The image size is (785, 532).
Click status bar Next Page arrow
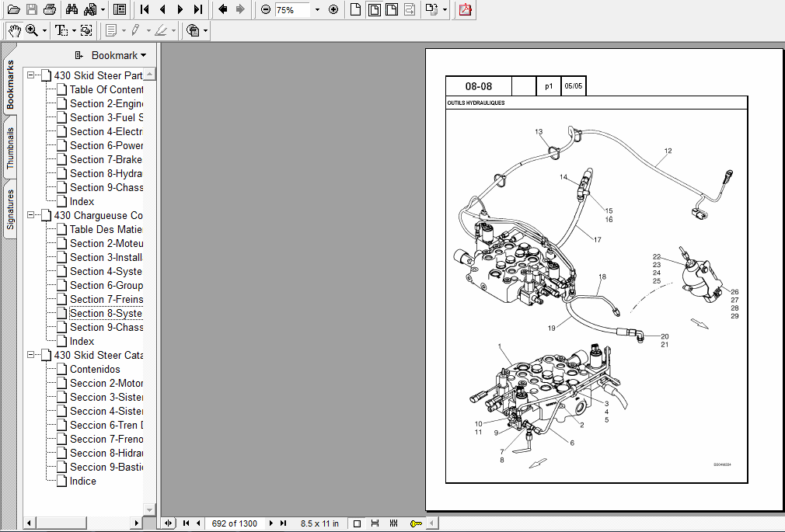[270, 523]
